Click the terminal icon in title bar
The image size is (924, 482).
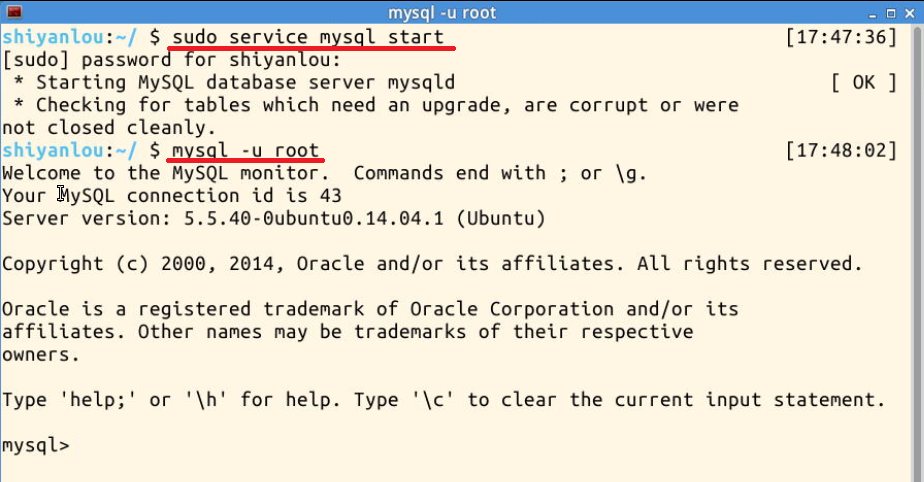(14, 12)
